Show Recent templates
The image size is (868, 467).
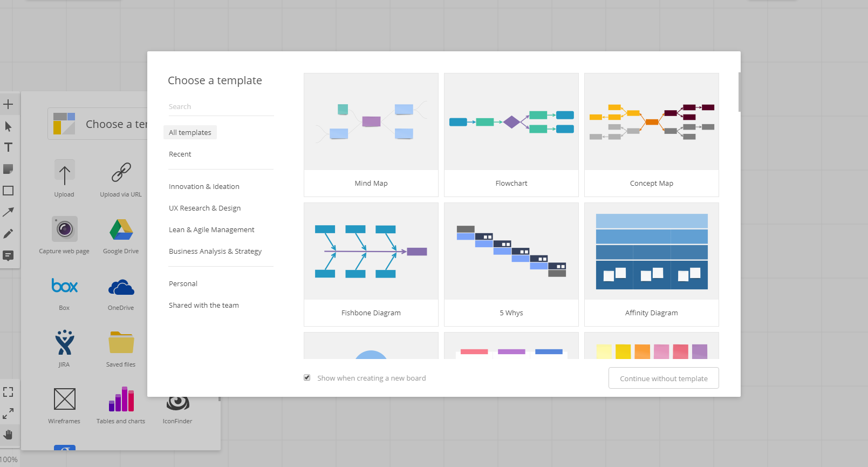tap(180, 154)
